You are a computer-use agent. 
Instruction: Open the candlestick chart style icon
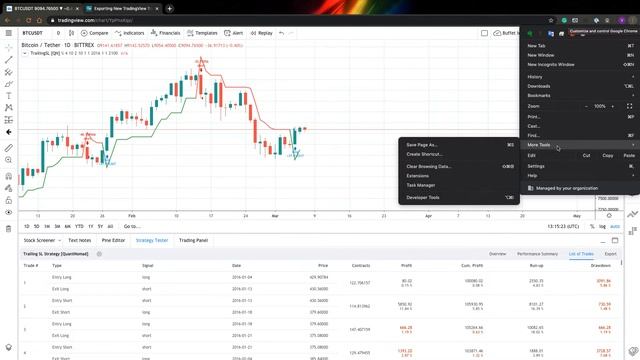coord(71,33)
